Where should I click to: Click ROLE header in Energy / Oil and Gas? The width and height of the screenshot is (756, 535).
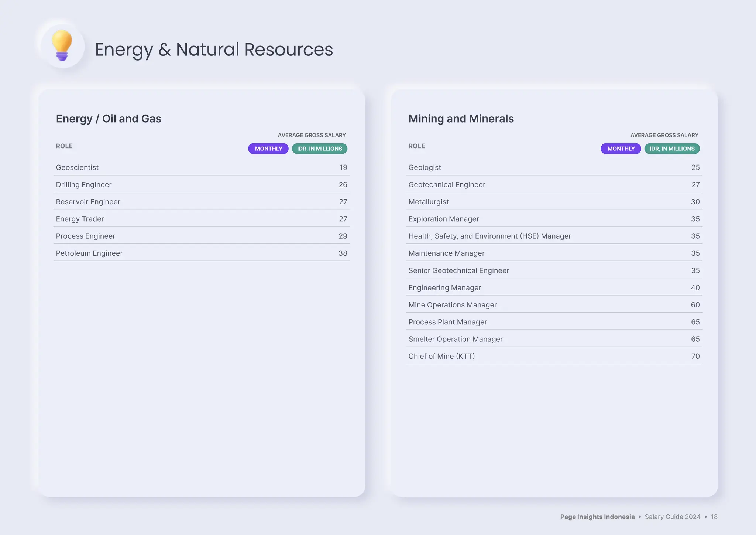click(x=64, y=146)
